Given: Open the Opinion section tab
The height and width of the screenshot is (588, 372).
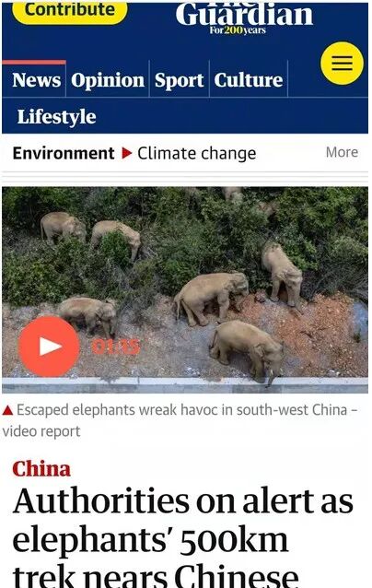Looking at the screenshot, I should point(108,80).
